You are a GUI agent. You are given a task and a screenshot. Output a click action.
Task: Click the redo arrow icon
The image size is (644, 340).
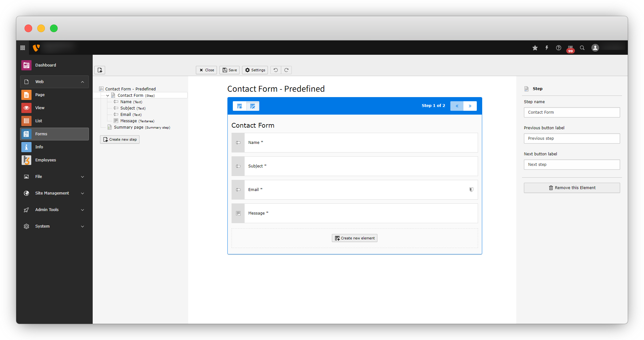click(286, 70)
